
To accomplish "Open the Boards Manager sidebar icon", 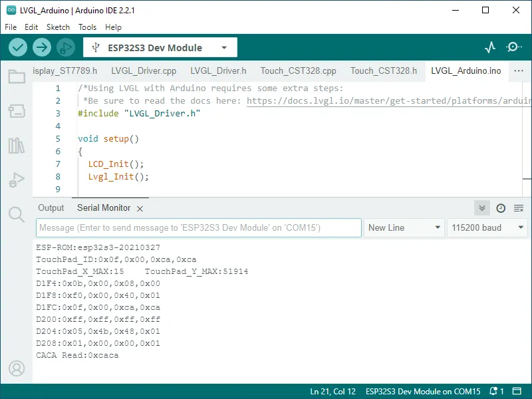I will click(17, 111).
